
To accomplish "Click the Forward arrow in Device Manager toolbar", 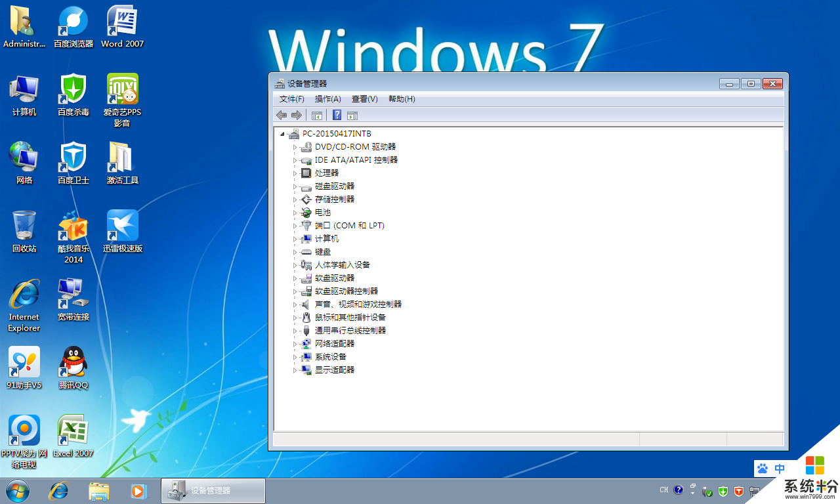I will click(x=296, y=115).
